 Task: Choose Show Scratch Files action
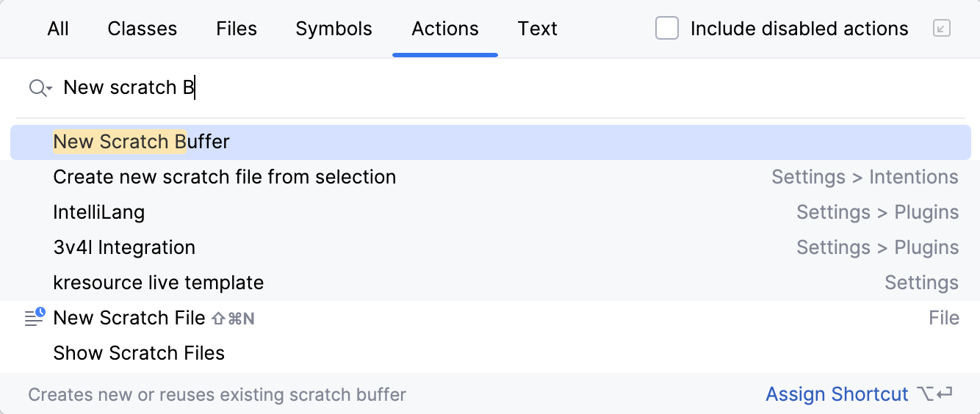point(139,353)
